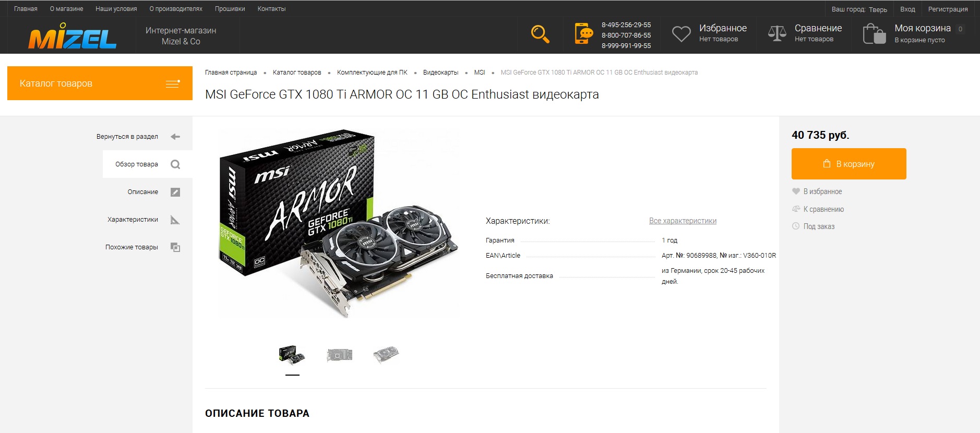Go to the Видеокарты breadcrumb

point(440,73)
